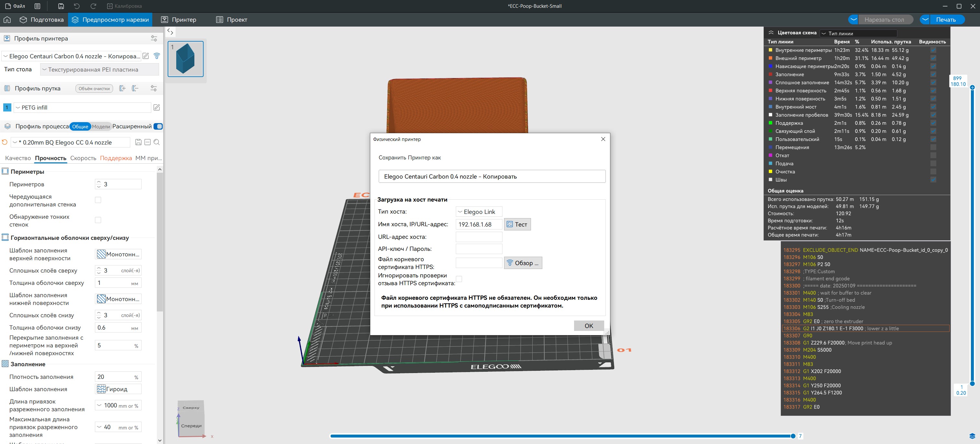Click the Wi-Fi printer connection icon
Screen dimensions: 980x444
[157, 56]
